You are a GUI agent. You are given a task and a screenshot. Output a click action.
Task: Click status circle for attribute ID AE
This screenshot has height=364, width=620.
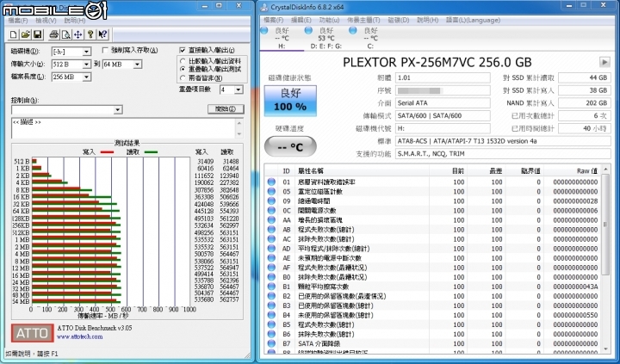coord(271,257)
